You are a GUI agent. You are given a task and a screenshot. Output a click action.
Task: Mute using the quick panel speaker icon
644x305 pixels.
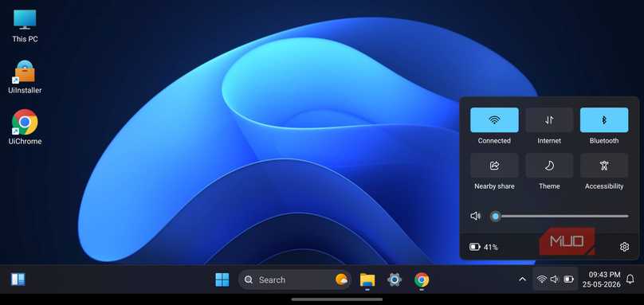coord(475,216)
